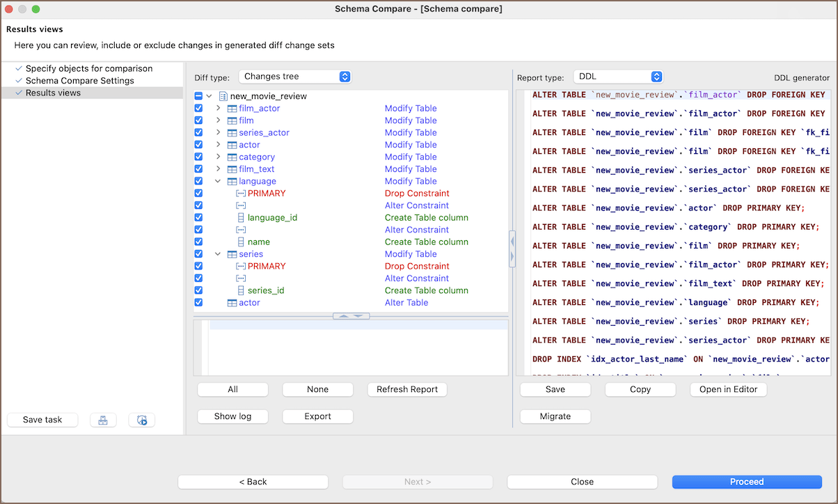Click the task group boxes icon button

(x=103, y=420)
